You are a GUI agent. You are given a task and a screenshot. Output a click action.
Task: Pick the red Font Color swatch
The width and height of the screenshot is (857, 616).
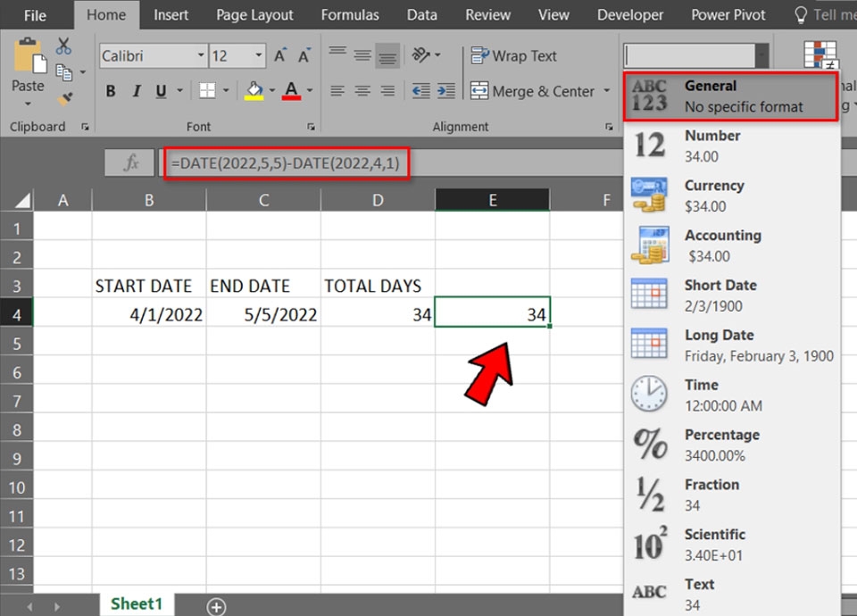pos(290,97)
